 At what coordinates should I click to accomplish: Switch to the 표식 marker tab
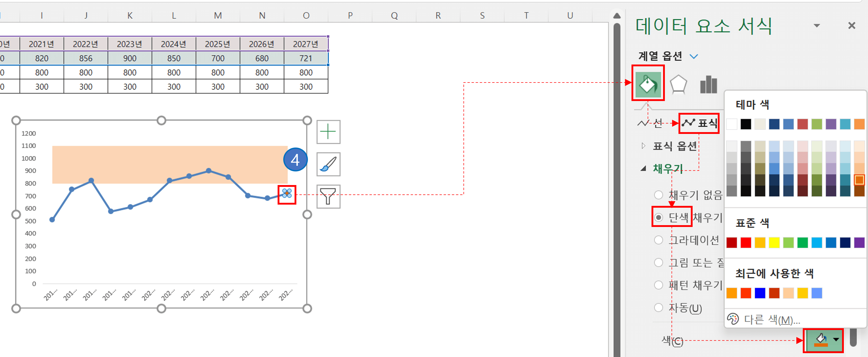tap(699, 123)
